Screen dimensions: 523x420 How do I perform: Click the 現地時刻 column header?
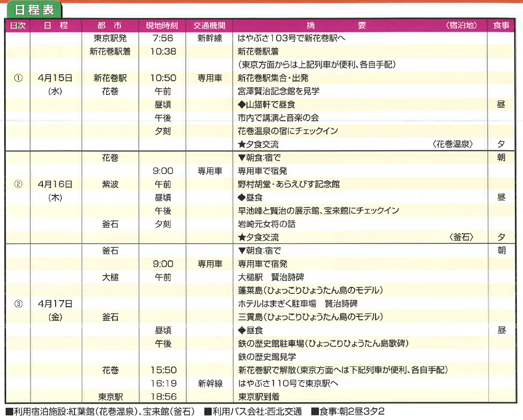click(163, 26)
